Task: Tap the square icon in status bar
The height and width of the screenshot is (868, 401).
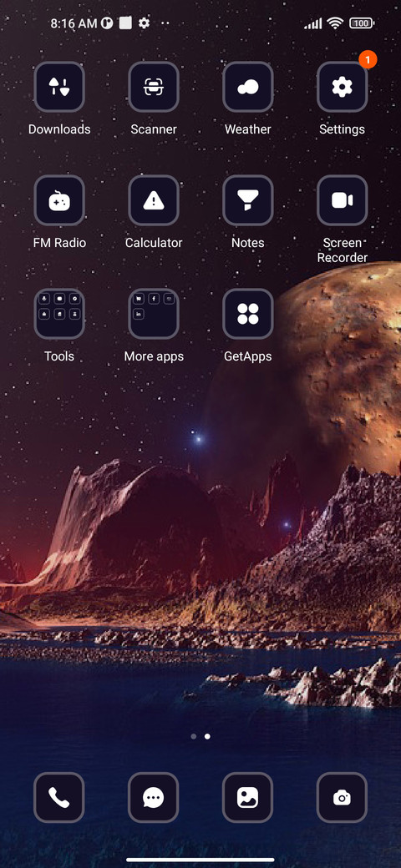Action: [125, 23]
